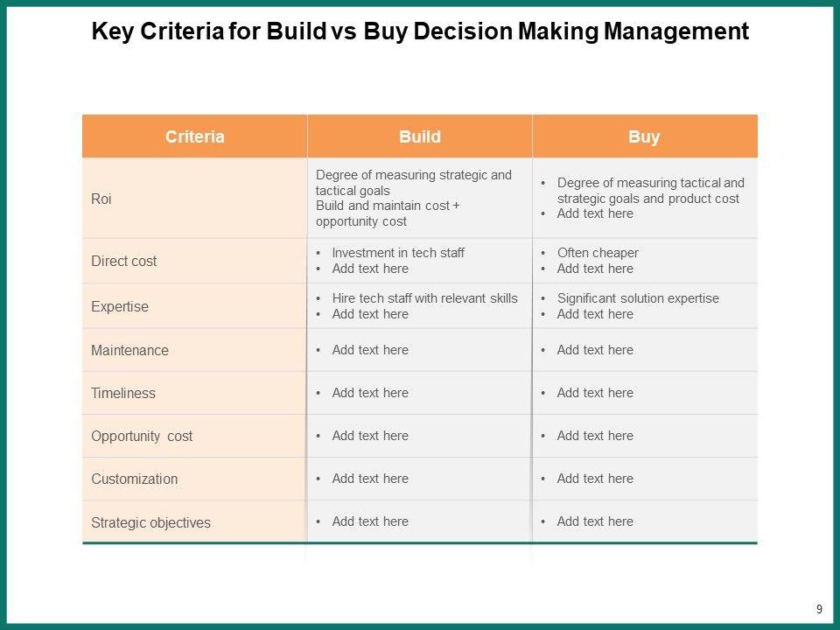Select the Strategic objectives row label
This screenshot has height=630, width=840.
[x=150, y=522]
